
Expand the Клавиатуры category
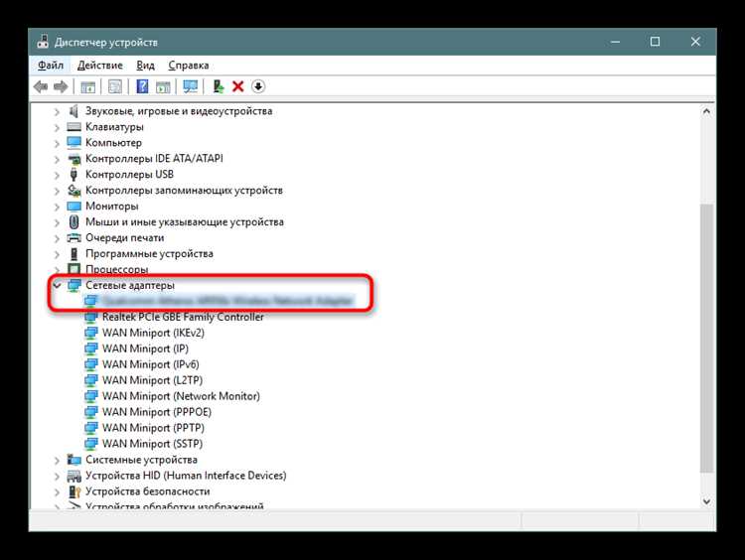57,127
